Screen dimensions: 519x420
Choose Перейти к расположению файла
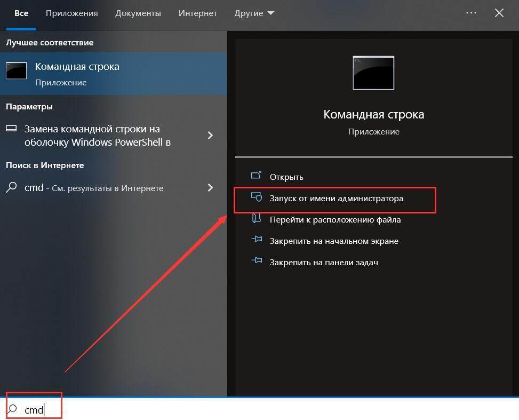pyautogui.click(x=336, y=219)
